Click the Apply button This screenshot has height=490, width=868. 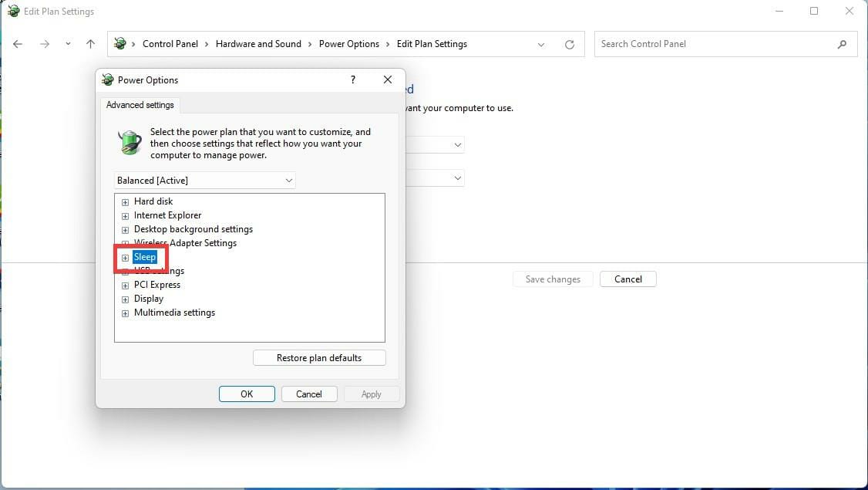371,394
